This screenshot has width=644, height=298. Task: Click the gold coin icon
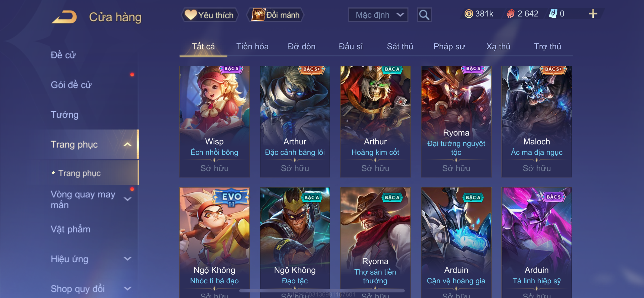pyautogui.click(x=468, y=14)
